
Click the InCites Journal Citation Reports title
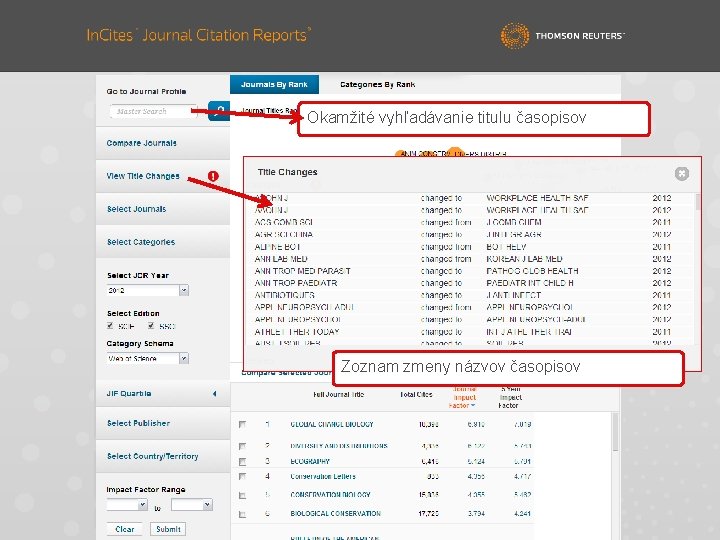pyautogui.click(x=198, y=35)
